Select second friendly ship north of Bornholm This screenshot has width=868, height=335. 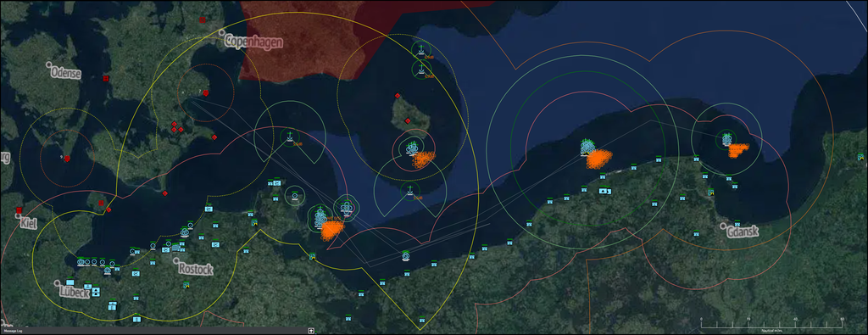click(421, 70)
